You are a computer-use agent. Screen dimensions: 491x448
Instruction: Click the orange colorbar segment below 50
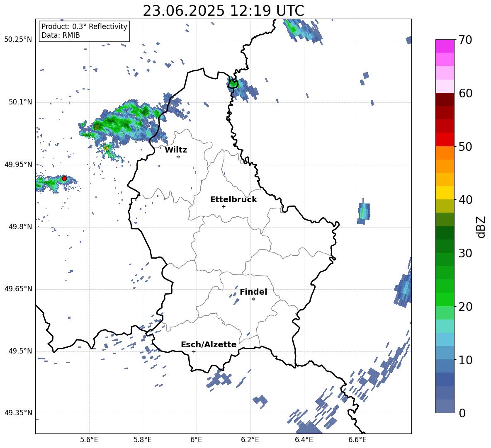[445, 153]
